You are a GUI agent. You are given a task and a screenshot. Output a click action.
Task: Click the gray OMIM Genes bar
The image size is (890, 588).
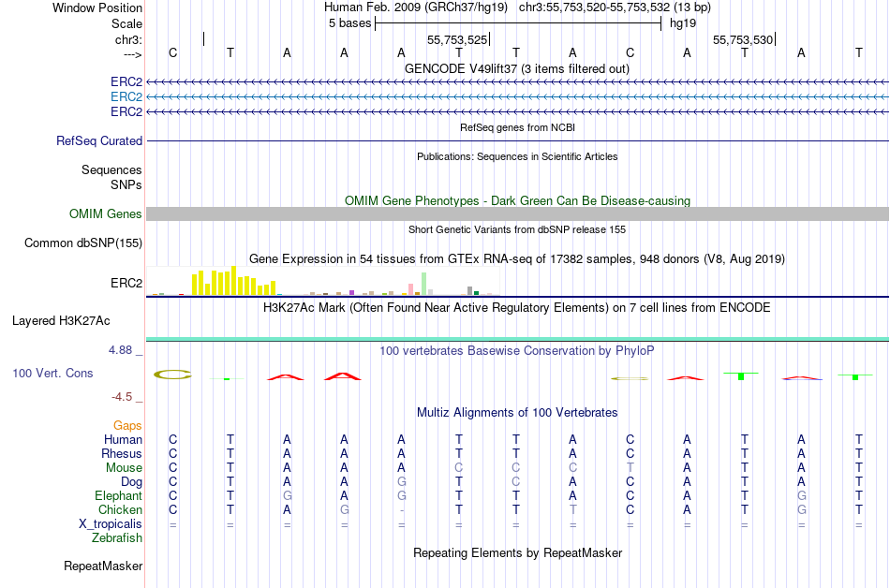(x=517, y=213)
